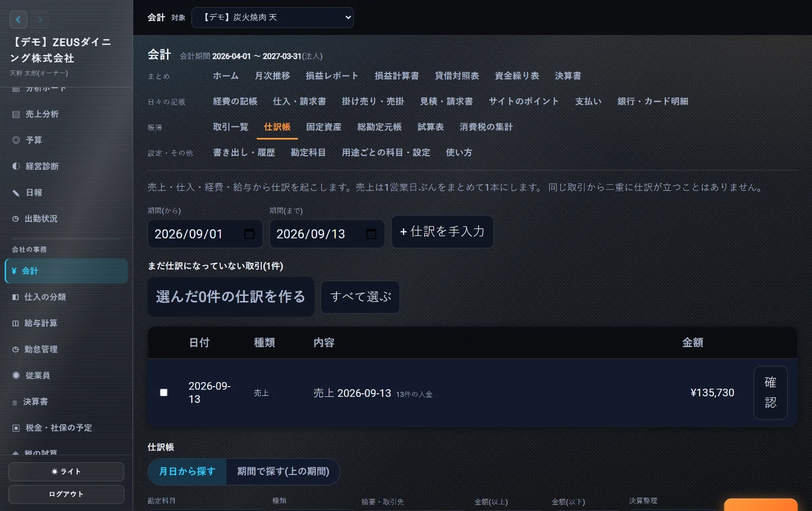Image resolution: width=812 pixels, height=511 pixels.
Task: Open 銀行・カード明細 tab
Action: [x=653, y=101]
